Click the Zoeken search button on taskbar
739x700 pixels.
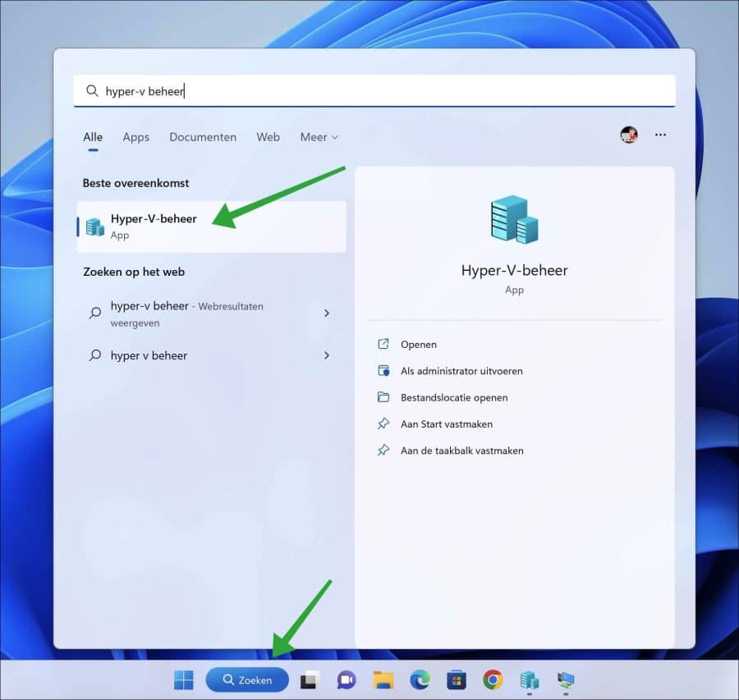pos(247,679)
